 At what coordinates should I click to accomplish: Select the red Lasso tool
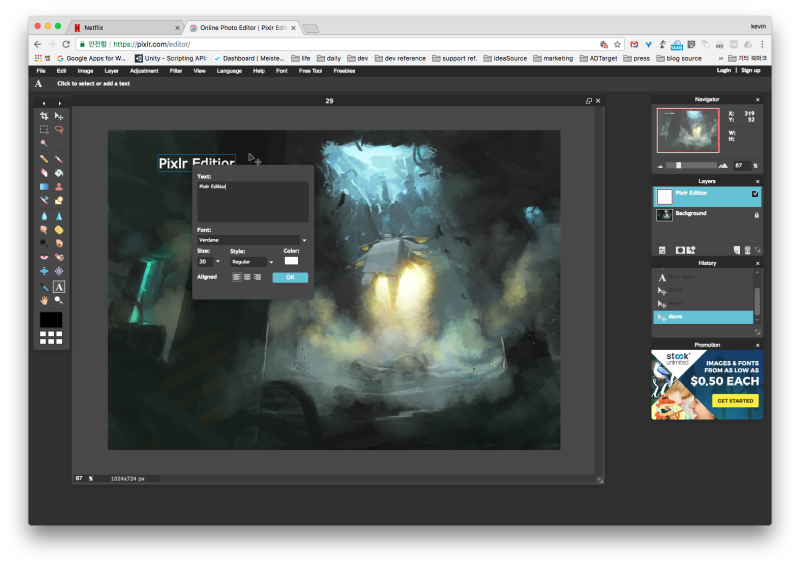(59, 130)
